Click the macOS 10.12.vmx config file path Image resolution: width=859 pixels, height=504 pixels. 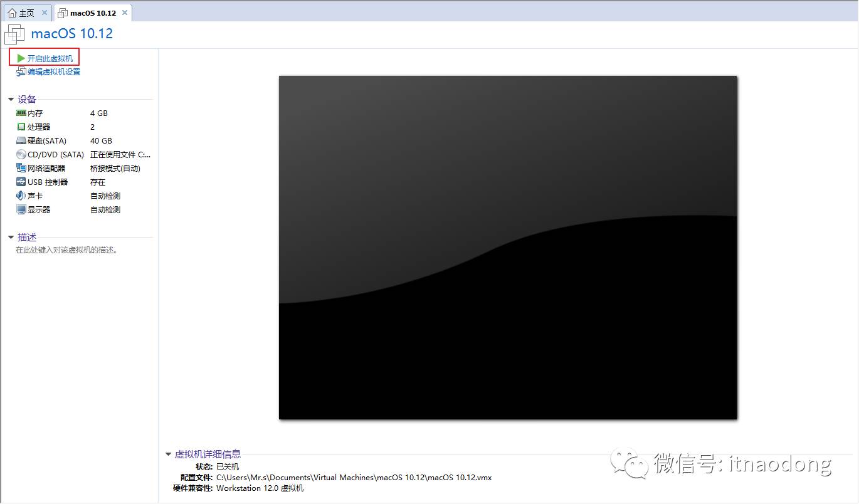pyautogui.click(x=354, y=478)
